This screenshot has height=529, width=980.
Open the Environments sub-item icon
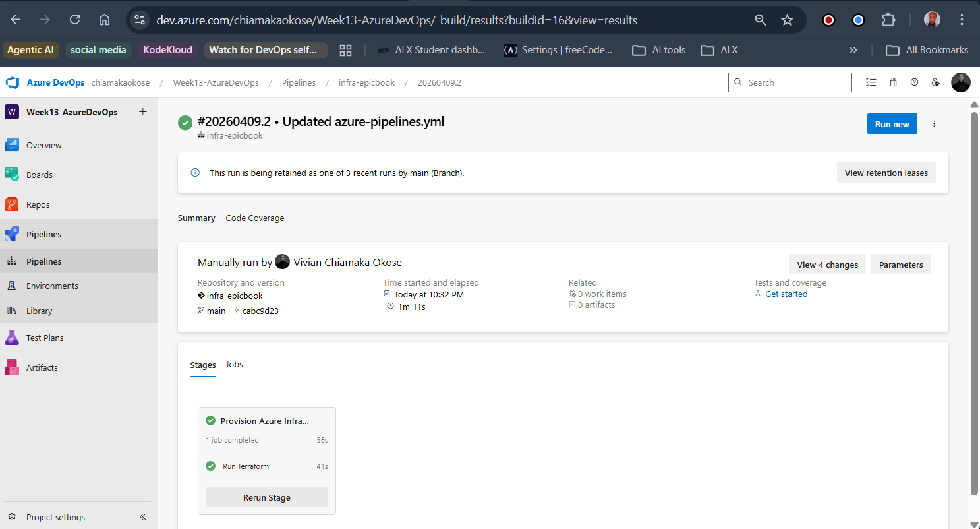[x=12, y=286]
